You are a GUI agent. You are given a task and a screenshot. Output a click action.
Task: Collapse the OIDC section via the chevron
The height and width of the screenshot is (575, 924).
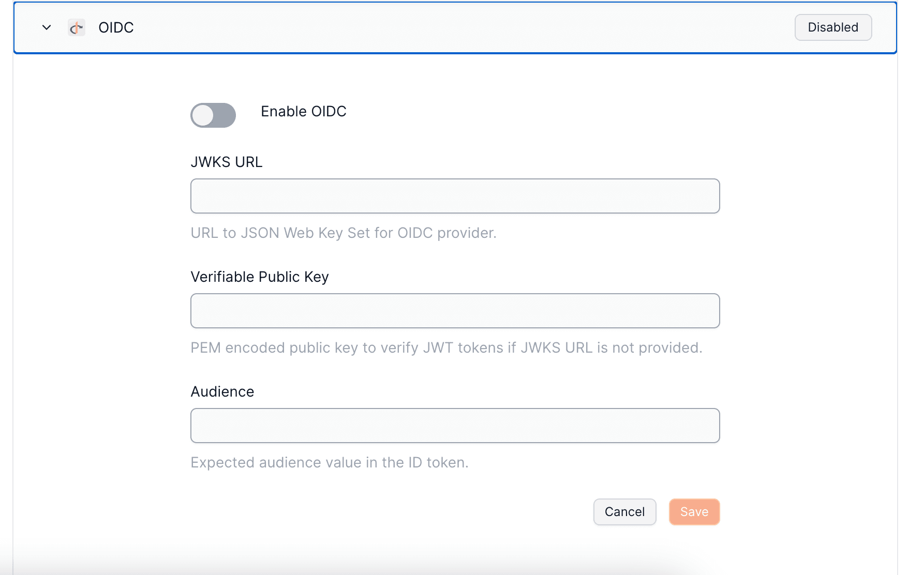coord(46,27)
